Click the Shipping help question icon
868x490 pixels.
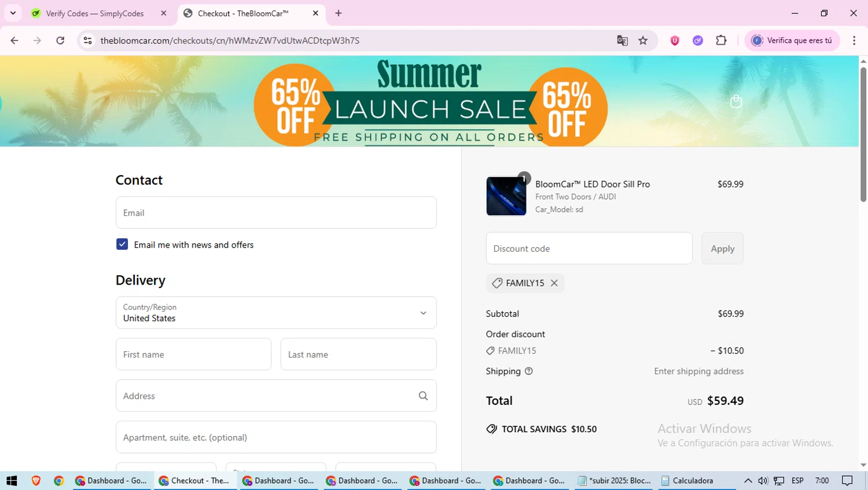(528, 371)
